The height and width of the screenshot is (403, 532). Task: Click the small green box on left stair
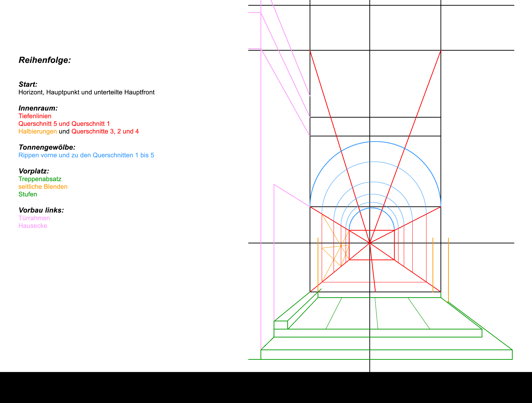(281, 325)
